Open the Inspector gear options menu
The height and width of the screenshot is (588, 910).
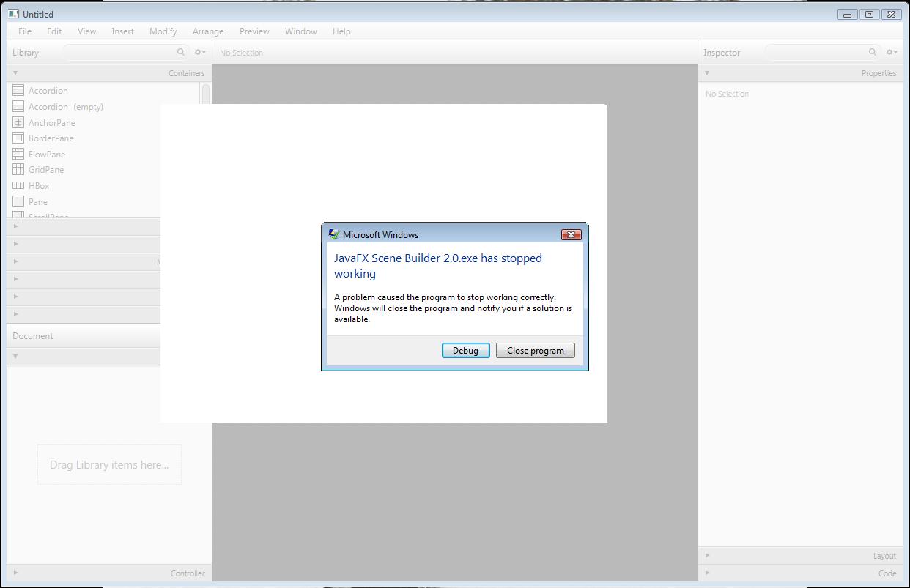(891, 52)
